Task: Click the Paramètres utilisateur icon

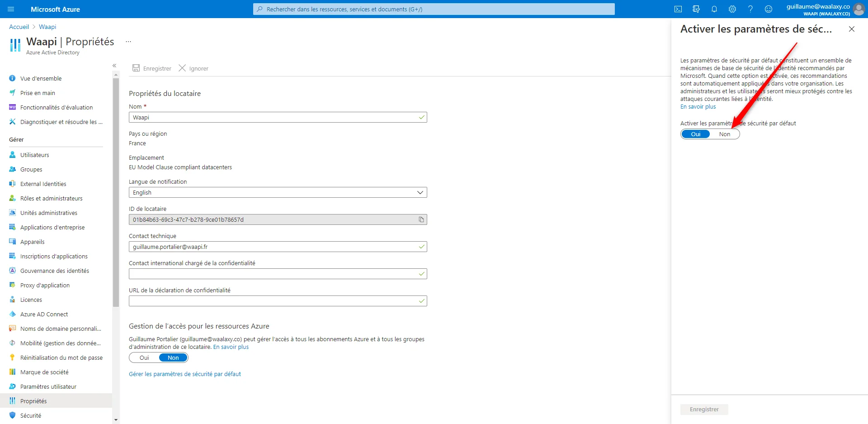Action: pyautogui.click(x=12, y=386)
